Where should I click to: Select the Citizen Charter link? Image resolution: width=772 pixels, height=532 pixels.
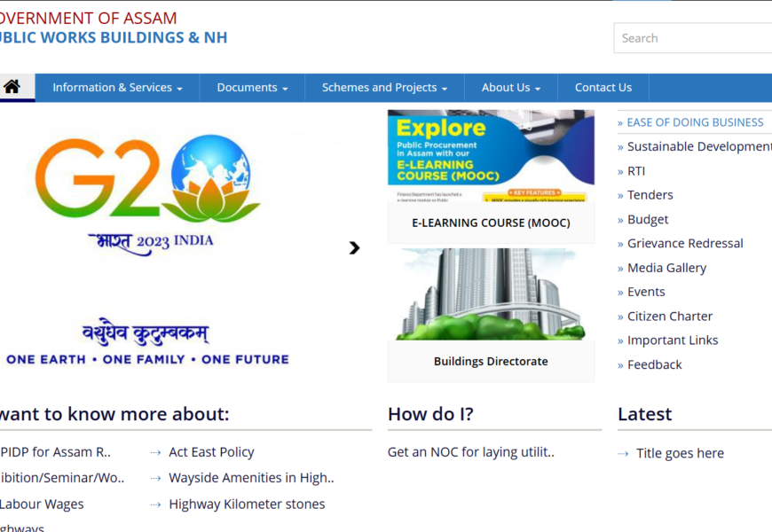click(x=669, y=316)
